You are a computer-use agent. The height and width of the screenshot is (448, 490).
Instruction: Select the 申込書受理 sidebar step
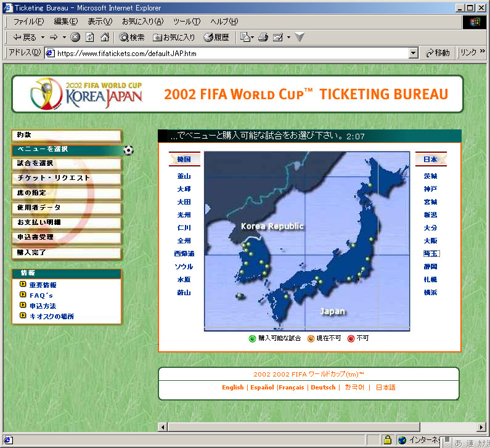tap(66, 238)
